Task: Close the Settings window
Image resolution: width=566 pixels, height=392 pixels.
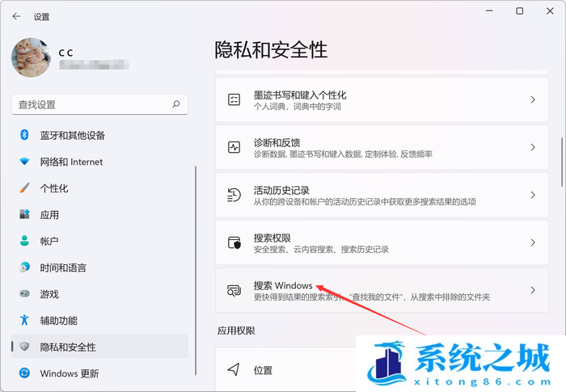Action: (550, 11)
